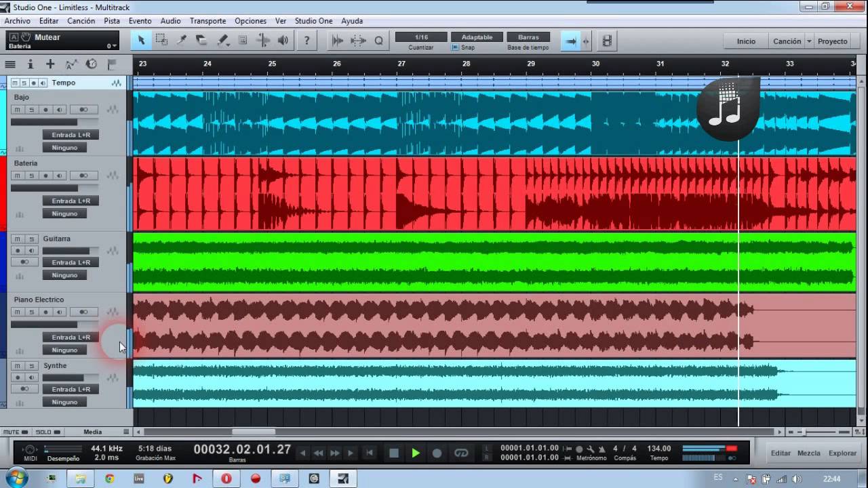The width and height of the screenshot is (868, 488).
Task: Open the Transporte menu
Action: (208, 21)
